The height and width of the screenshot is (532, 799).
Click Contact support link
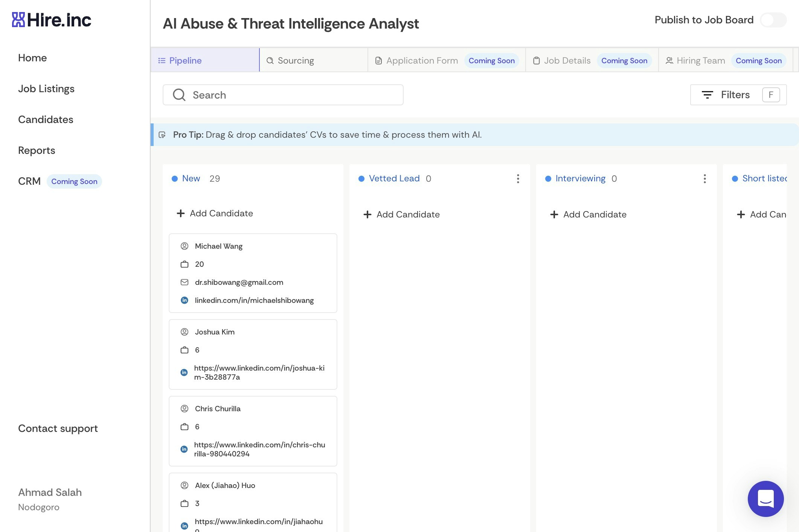(58, 429)
